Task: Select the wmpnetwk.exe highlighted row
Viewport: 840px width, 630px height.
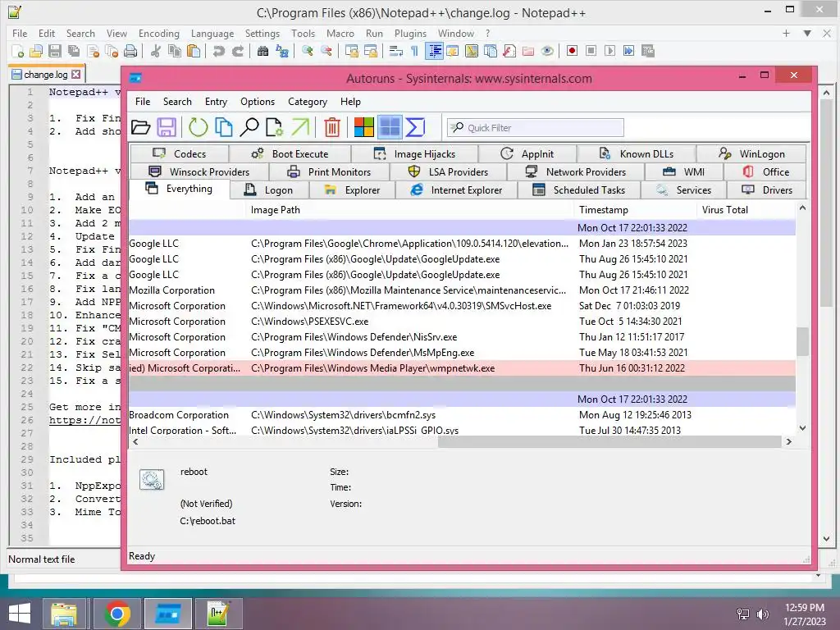Action: click(x=463, y=368)
